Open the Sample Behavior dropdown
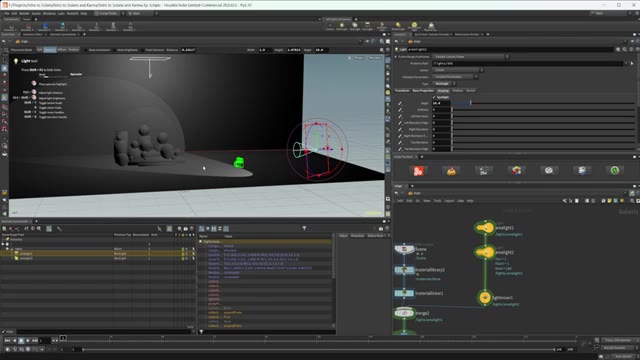Viewport: 640px width, 360px height. (470, 57)
